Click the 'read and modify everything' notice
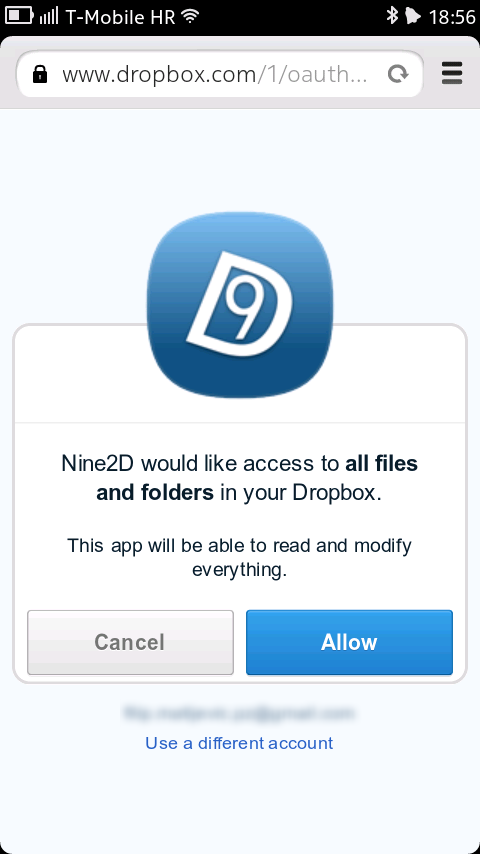 pos(239,557)
